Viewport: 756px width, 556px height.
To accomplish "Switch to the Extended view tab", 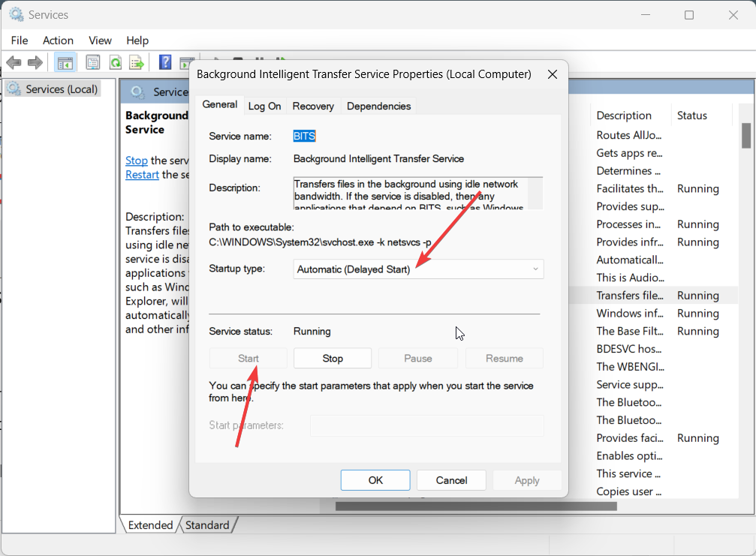I will [x=150, y=525].
